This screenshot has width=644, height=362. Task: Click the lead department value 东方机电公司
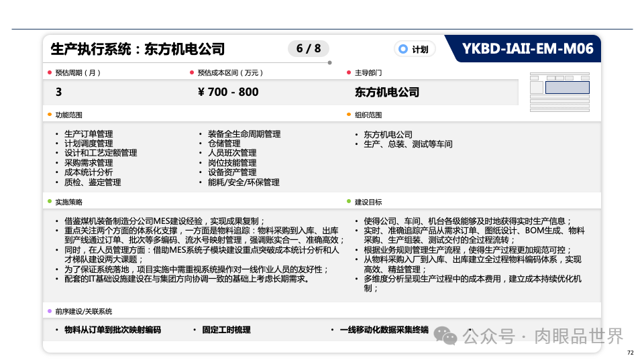pos(387,93)
